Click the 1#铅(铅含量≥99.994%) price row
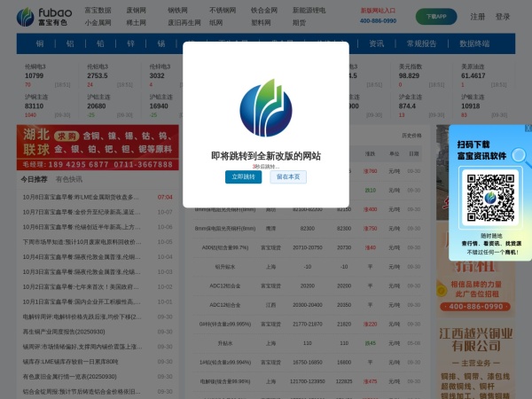The width and height of the screenshot is (532, 399). (308, 363)
